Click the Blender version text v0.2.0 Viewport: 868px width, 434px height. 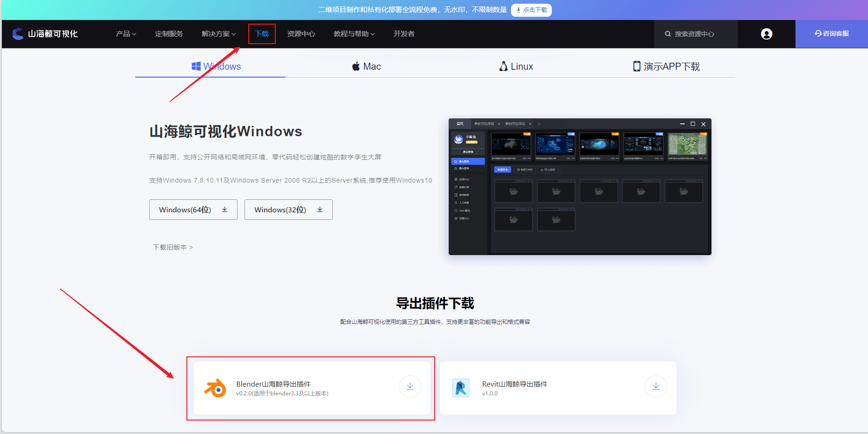tap(282, 394)
